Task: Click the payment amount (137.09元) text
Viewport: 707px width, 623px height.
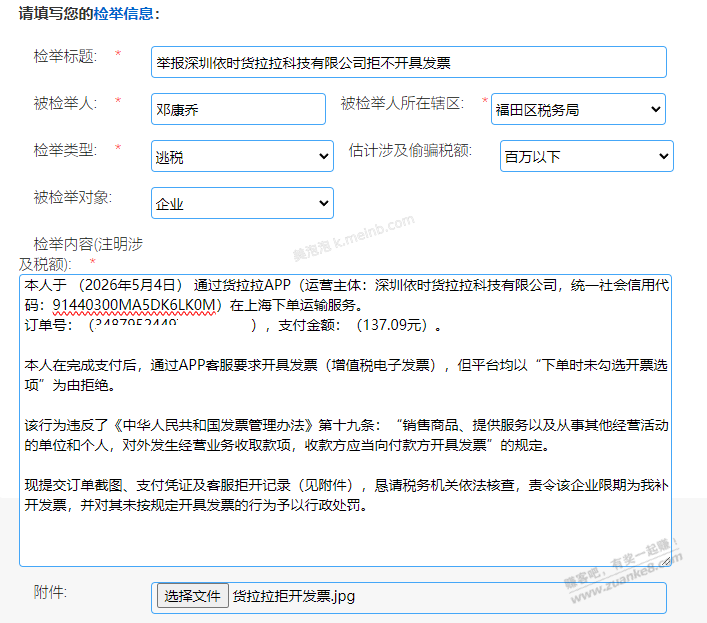Action: click(x=391, y=325)
